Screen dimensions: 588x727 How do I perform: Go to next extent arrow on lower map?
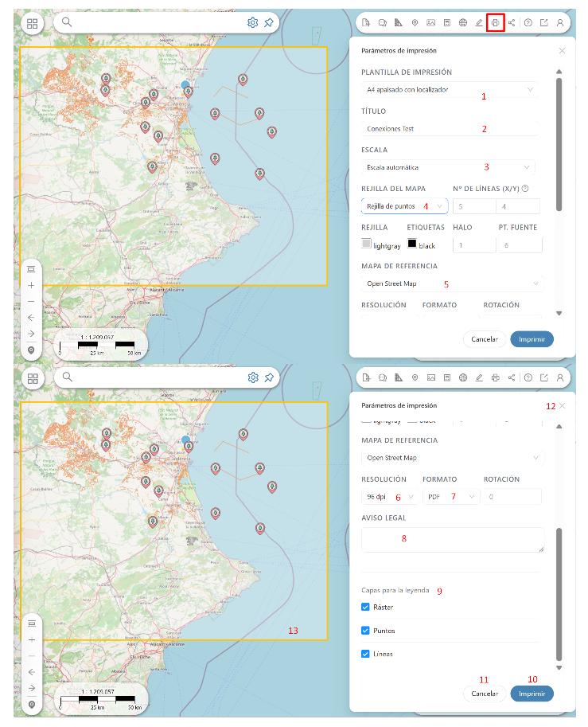coord(32,688)
